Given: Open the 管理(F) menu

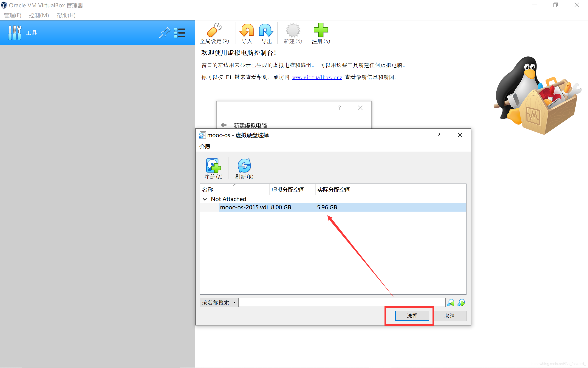Looking at the screenshot, I should [x=13, y=15].
